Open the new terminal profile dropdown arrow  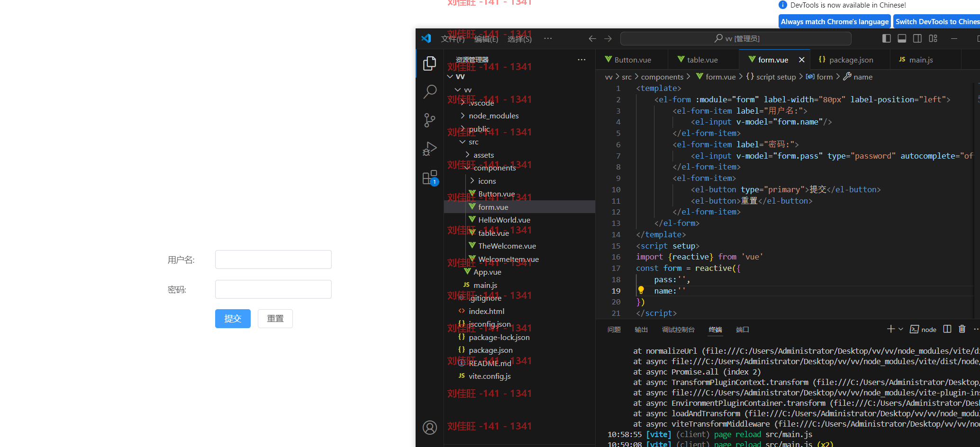tap(901, 329)
